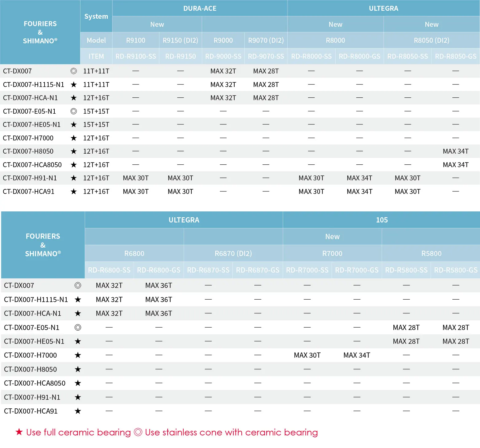This screenshot has height=448, width=480.
Task: Select the star beside CT-DX007-H91-N1 in lower table
Action: click(78, 397)
